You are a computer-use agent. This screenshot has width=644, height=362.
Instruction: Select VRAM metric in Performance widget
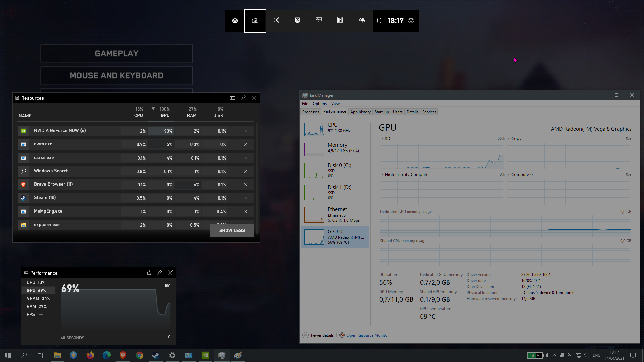pos(39,298)
